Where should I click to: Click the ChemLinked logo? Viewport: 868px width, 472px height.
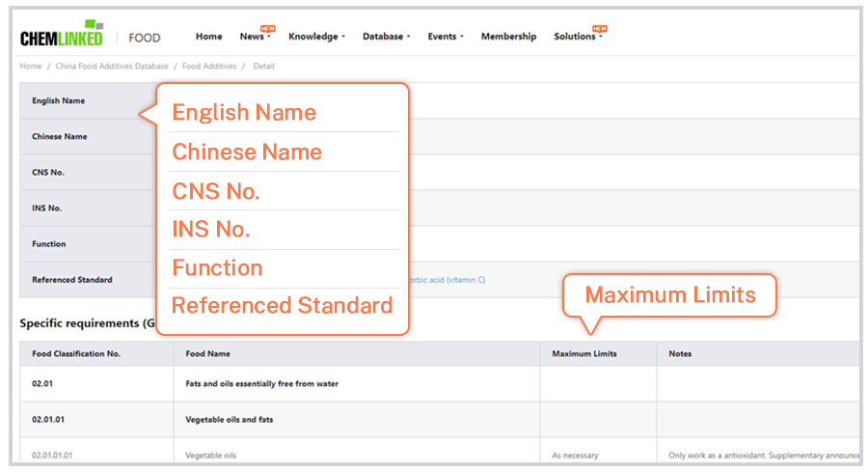tap(62, 34)
